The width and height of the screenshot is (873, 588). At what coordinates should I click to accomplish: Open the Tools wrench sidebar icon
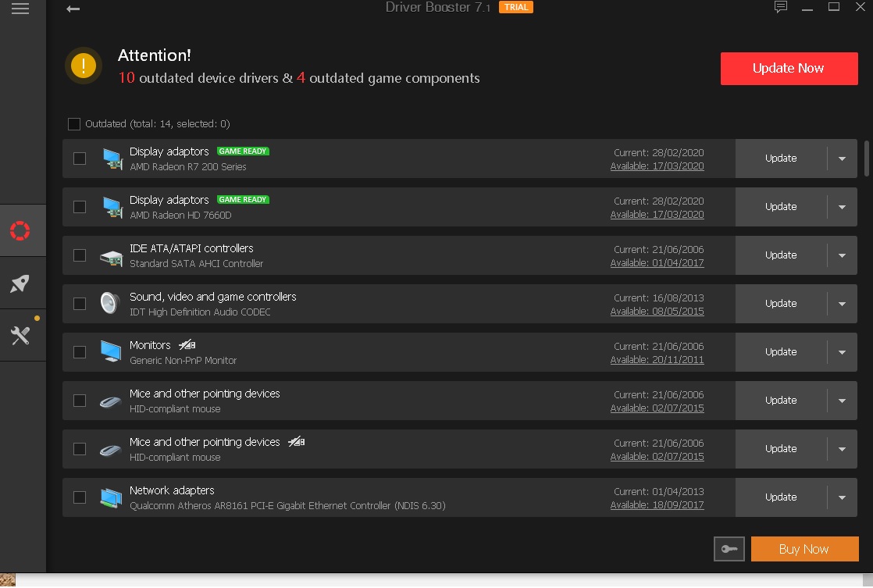(20, 335)
